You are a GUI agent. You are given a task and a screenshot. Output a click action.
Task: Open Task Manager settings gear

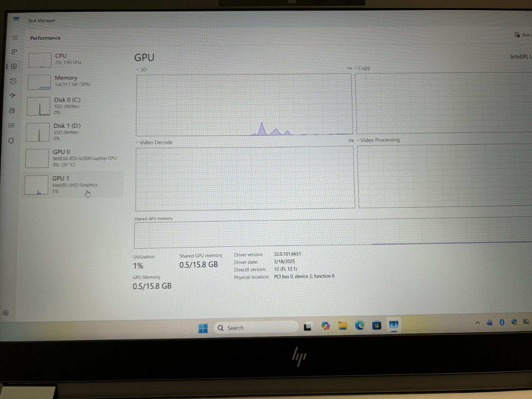click(6, 313)
